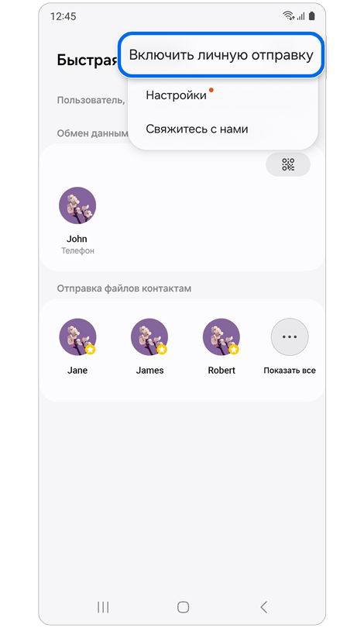Choose Свяжитесь с нами menu entry
The width and height of the screenshot is (364, 628).
tap(197, 129)
